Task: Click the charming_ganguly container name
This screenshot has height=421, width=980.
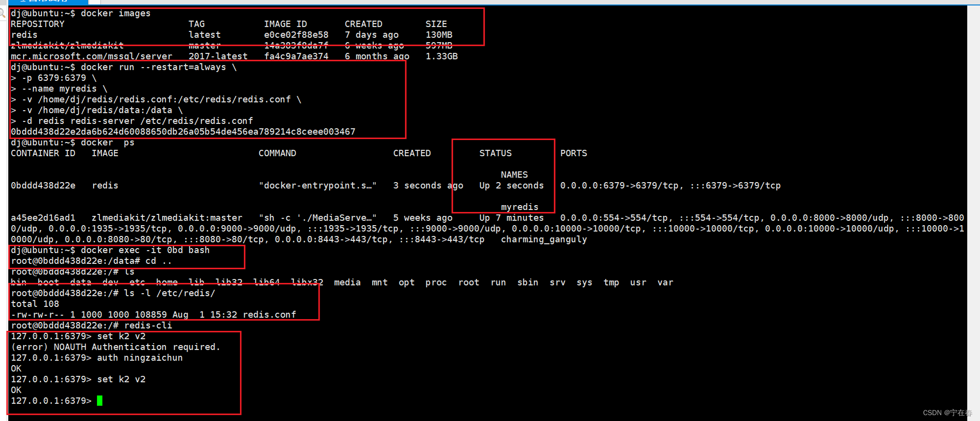Action: pos(544,239)
